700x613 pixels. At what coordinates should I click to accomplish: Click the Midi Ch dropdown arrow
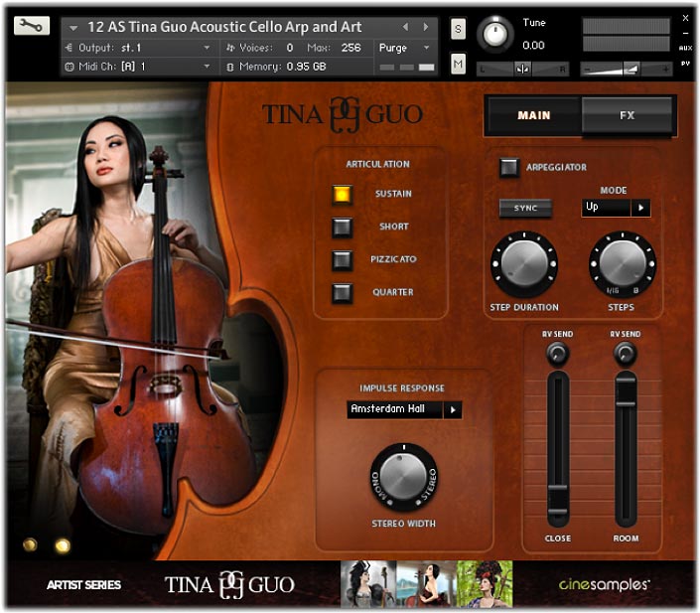tap(207, 67)
